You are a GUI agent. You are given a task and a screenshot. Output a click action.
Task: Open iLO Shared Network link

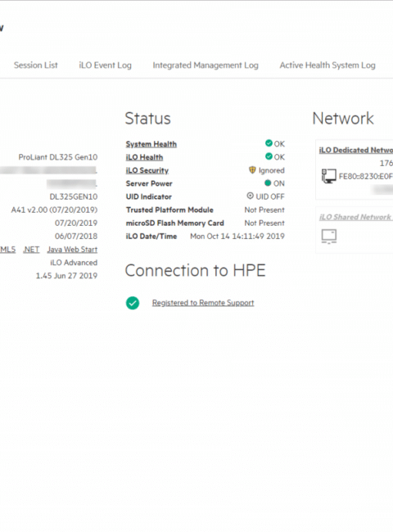coord(355,217)
